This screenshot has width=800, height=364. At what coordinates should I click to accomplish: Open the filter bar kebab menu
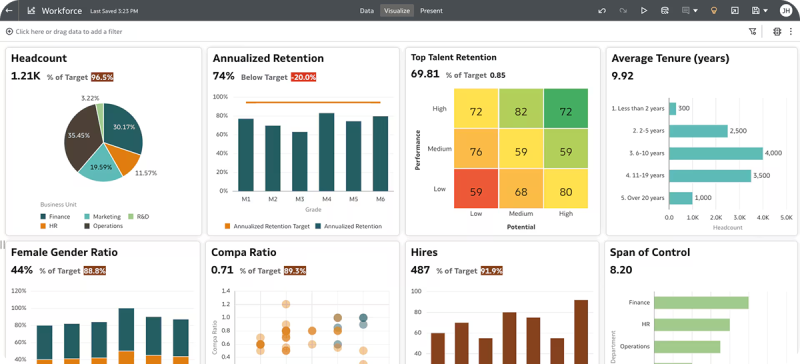[791, 32]
